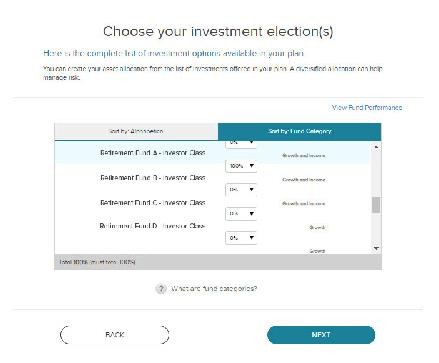Select the Sort by Fund Category tab

click(x=299, y=131)
